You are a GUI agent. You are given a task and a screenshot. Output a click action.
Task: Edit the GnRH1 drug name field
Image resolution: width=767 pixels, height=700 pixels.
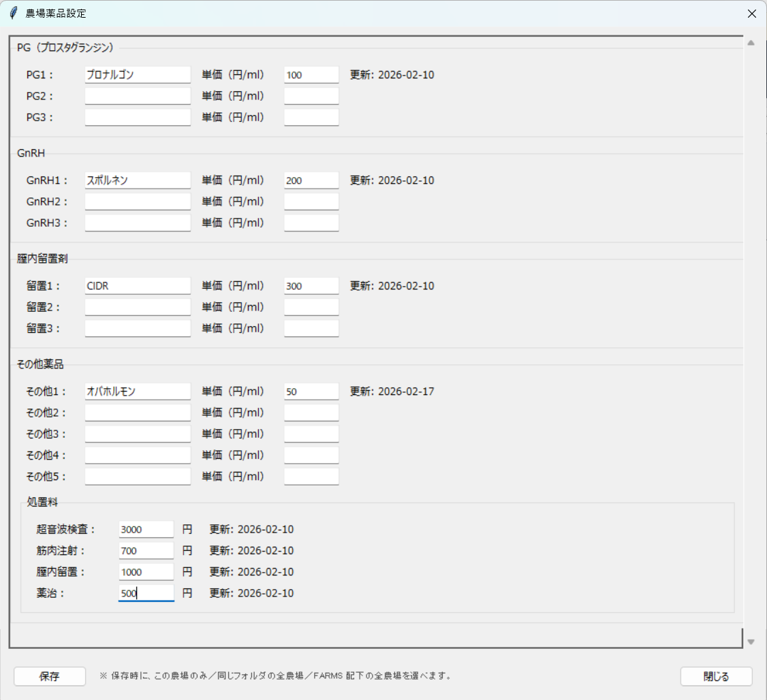(x=138, y=180)
